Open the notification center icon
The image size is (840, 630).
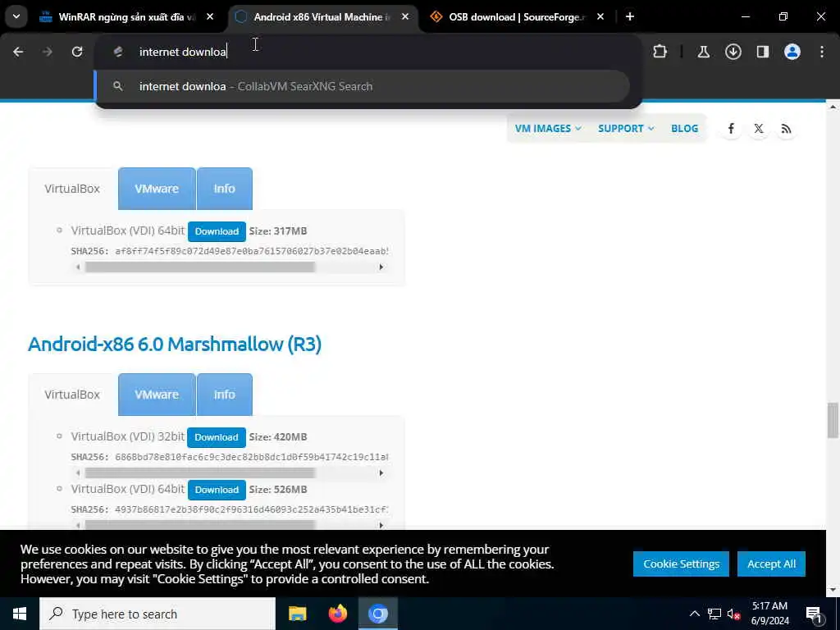pos(815,614)
